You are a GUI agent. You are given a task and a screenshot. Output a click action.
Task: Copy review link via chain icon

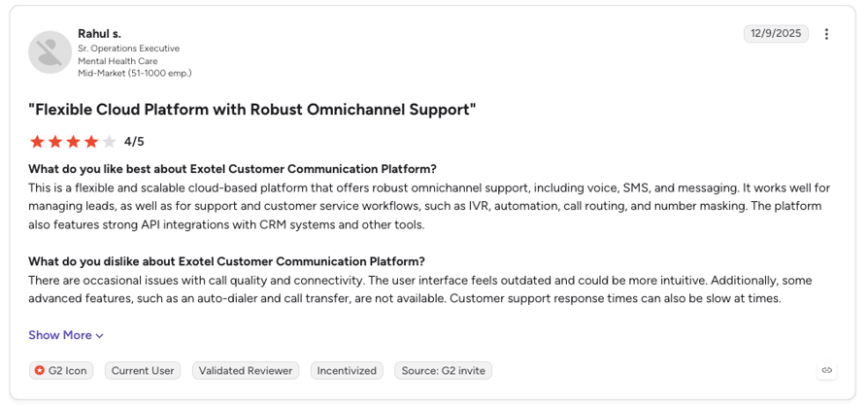click(827, 371)
